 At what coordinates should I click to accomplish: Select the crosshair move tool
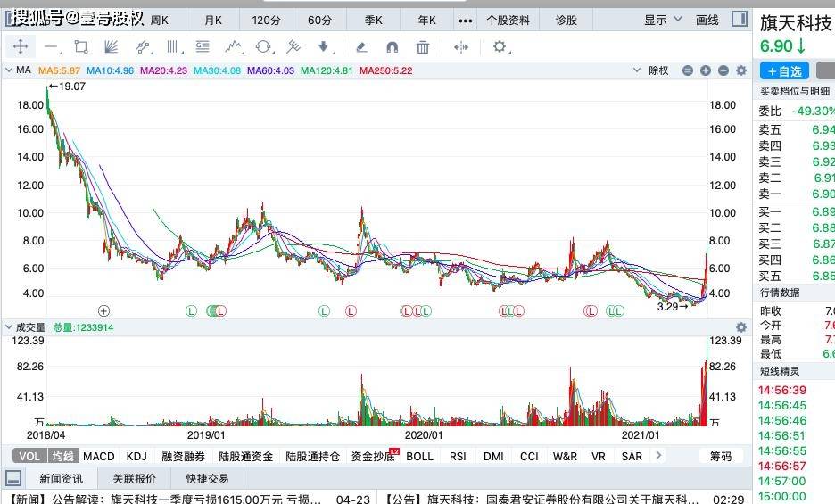pos(20,47)
